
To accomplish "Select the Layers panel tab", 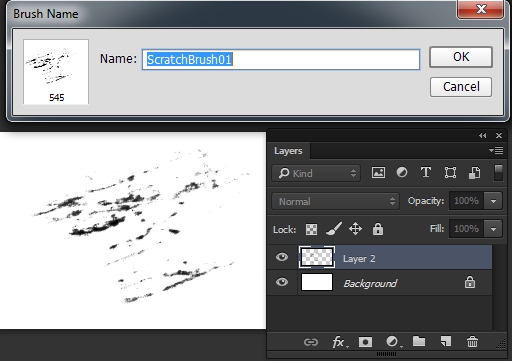I will (288, 151).
